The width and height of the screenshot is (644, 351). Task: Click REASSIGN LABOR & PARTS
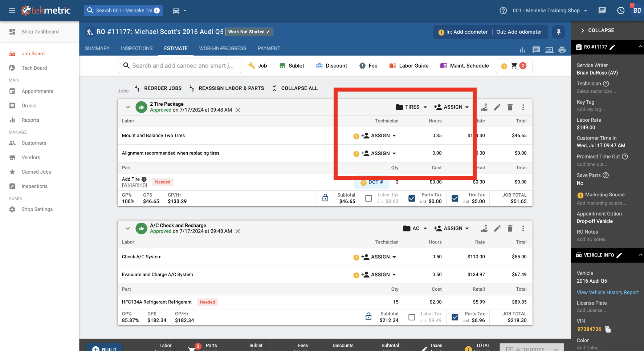coord(227,88)
